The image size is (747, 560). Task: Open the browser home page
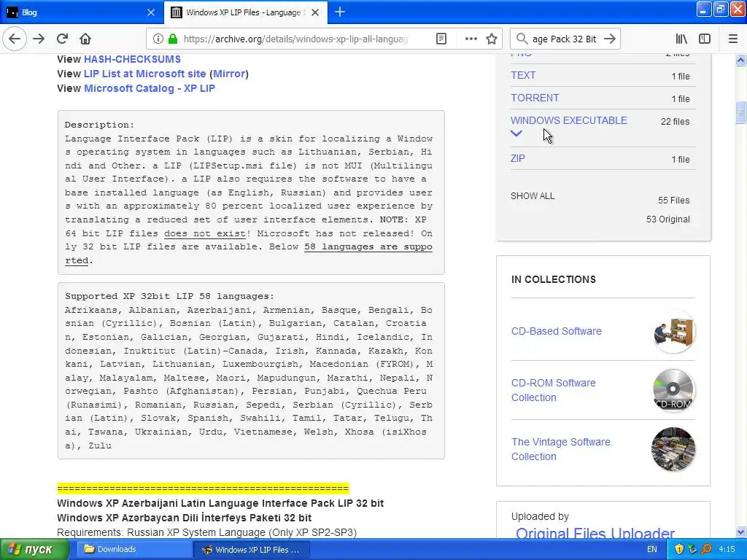(85, 39)
